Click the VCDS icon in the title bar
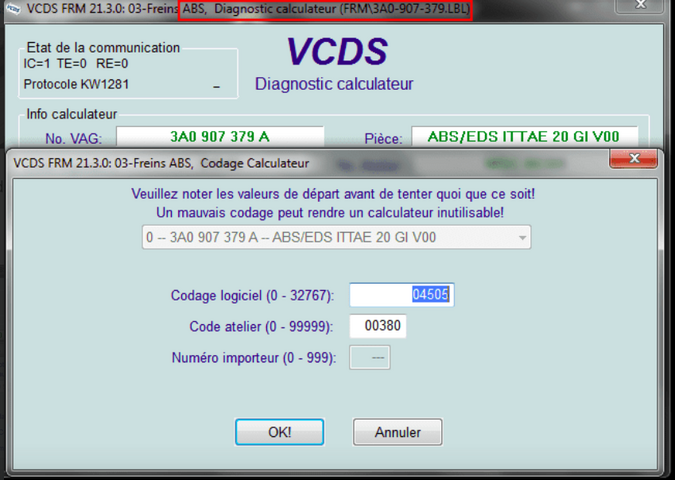675x480 pixels. (x=13, y=9)
